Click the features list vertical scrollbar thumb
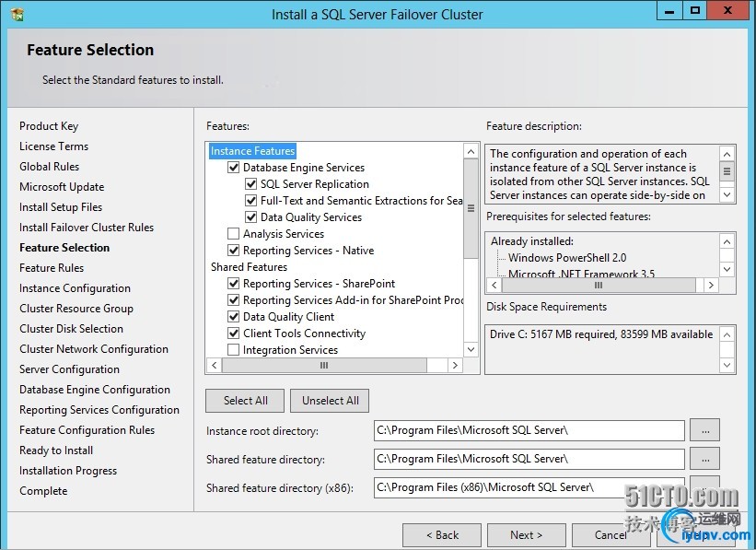The width and height of the screenshot is (756, 550). click(471, 208)
